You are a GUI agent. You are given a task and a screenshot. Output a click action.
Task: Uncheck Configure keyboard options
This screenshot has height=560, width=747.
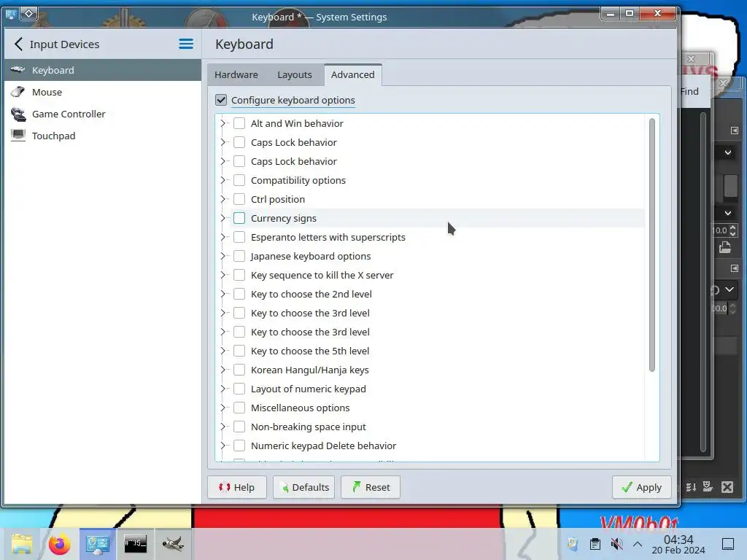click(x=221, y=100)
